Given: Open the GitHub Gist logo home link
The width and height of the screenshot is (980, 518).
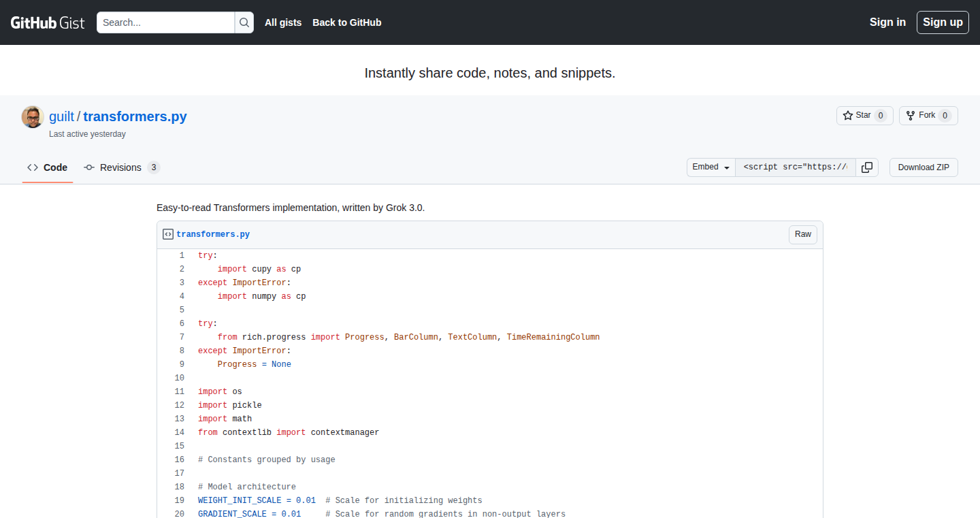Looking at the screenshot, I should 48,22.
